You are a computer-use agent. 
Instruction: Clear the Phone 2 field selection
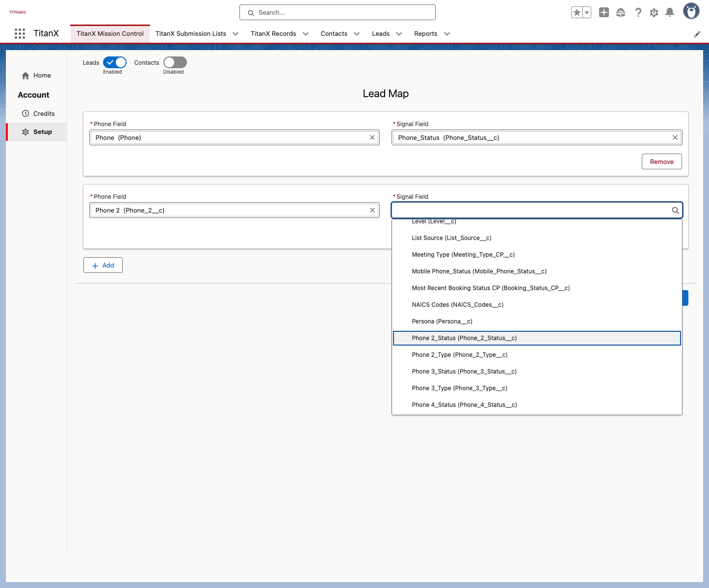[372, 210]
